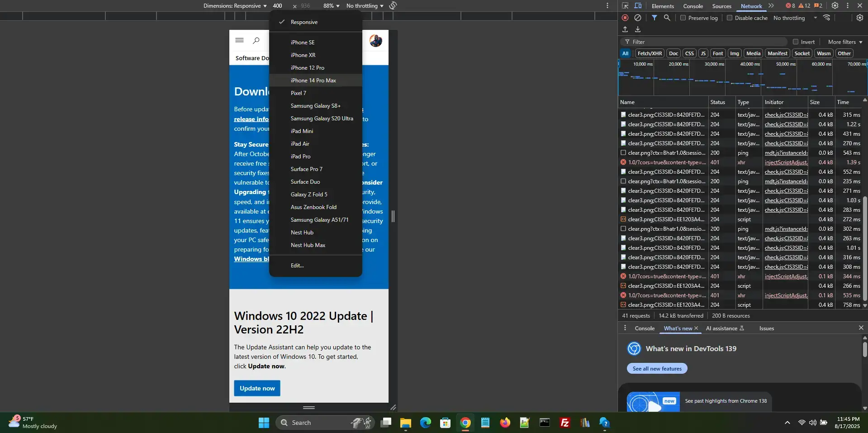The height and width of the screenshot is (433, 868).
Task: Choose Pixel 7 from device list
Action: [316, 93]
